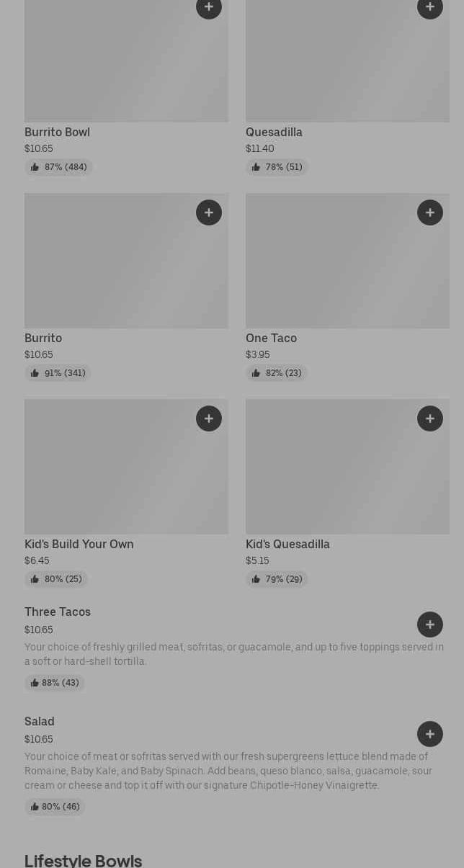Image resolution: width=464 pixels, height=868 pixels.
Task: Click the Burrito 91% rating badge
Action: pyautogui.click(x=58, y=373)
